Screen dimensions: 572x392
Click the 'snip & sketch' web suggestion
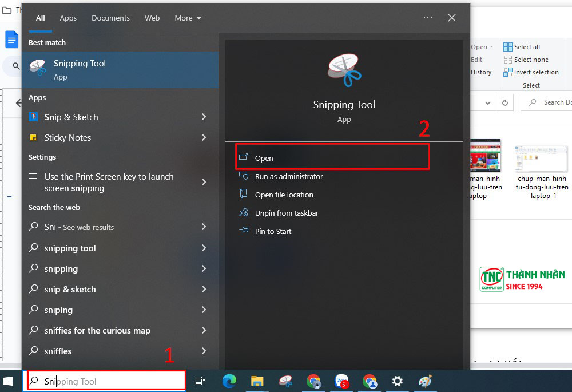tap(70, 290)
